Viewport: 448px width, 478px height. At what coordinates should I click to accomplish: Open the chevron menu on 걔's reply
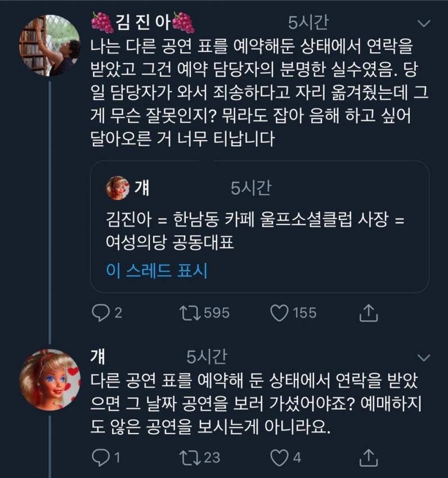click(x=423, y=358)
